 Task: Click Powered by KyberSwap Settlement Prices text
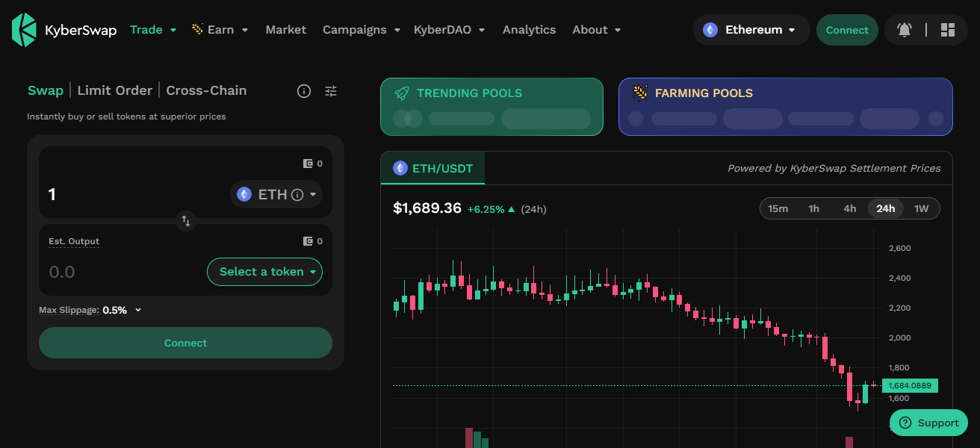pos(834,168)
